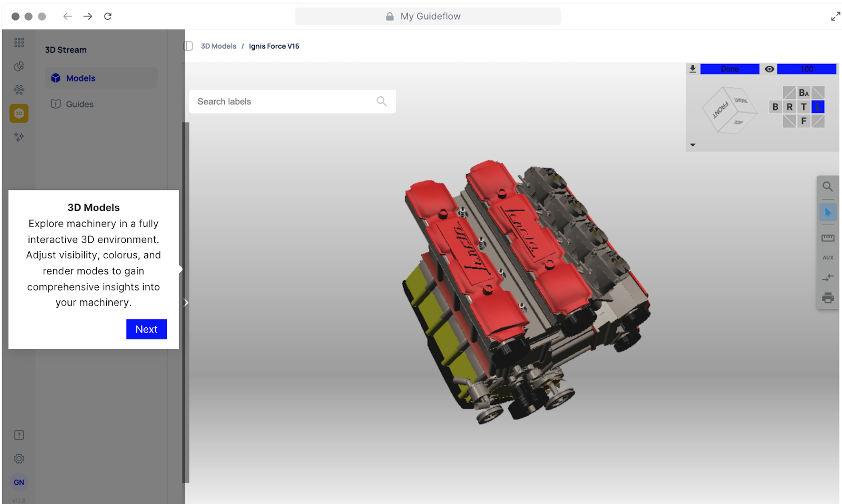842x504 pixels.
Task: Click the Next button in tooltip
Action: [x=146, y=329]
